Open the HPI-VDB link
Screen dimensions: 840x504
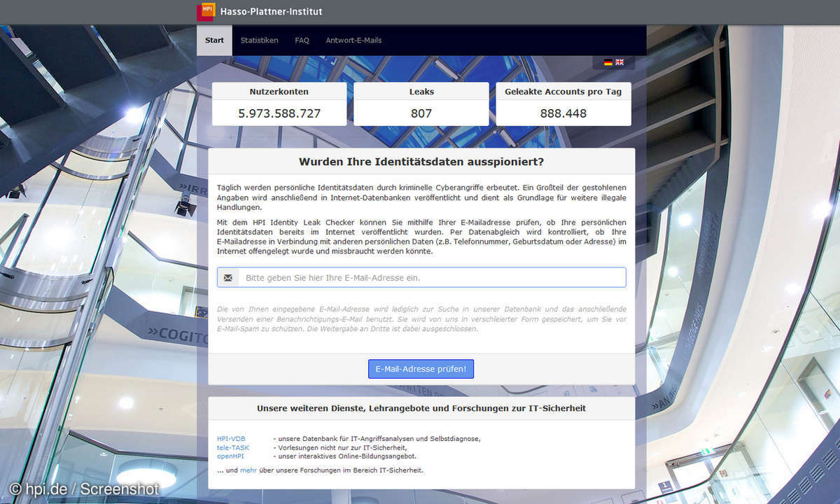[x=231, y=439]
